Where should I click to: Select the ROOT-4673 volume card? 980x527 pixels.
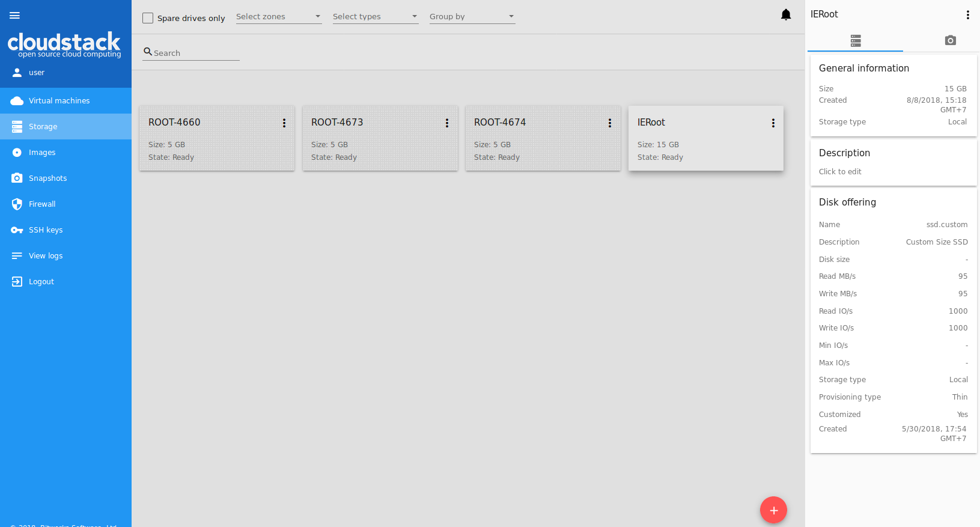(380, 138)
